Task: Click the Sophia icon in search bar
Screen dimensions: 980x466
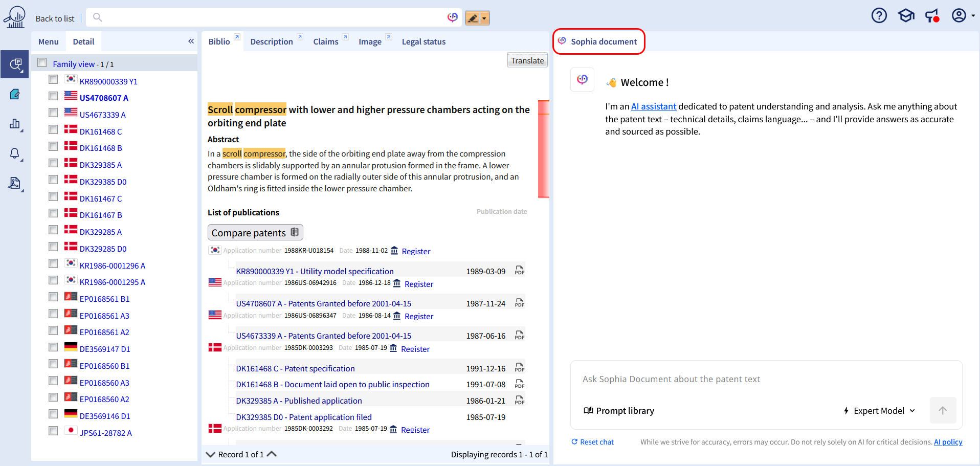Action: [x=453, y=17]
